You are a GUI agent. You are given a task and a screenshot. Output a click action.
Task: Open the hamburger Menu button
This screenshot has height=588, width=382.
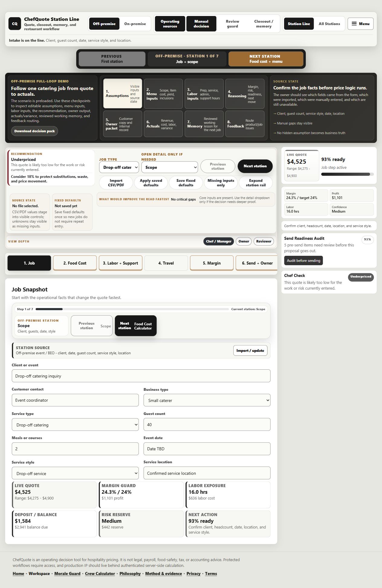click(x=360, y=24)
